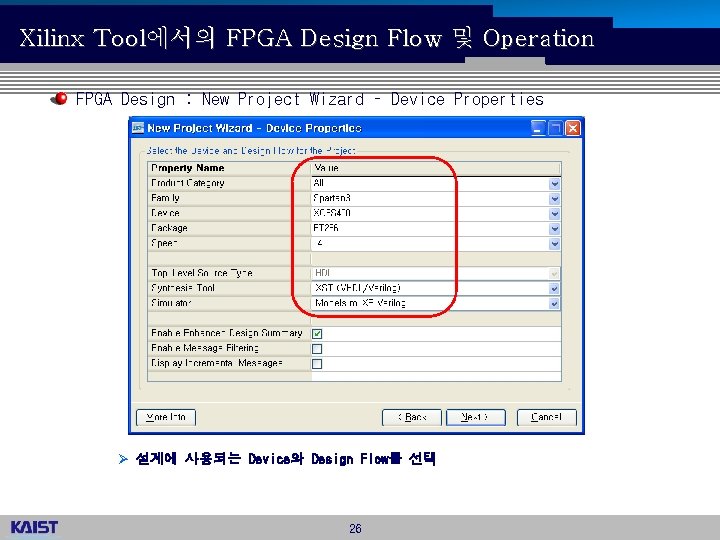Click the Enable Enhanced Design Summary label
Screen dimensions: 720x540
(x=227, y=333)
